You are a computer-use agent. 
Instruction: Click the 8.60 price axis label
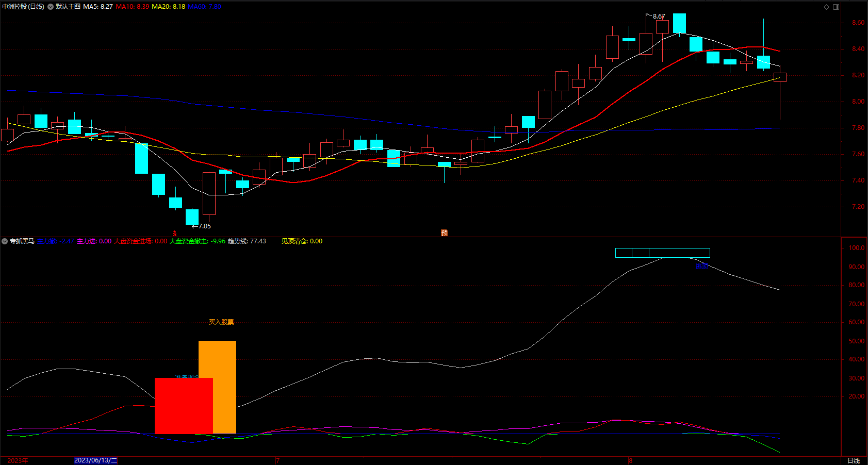[x=858, y=23]
